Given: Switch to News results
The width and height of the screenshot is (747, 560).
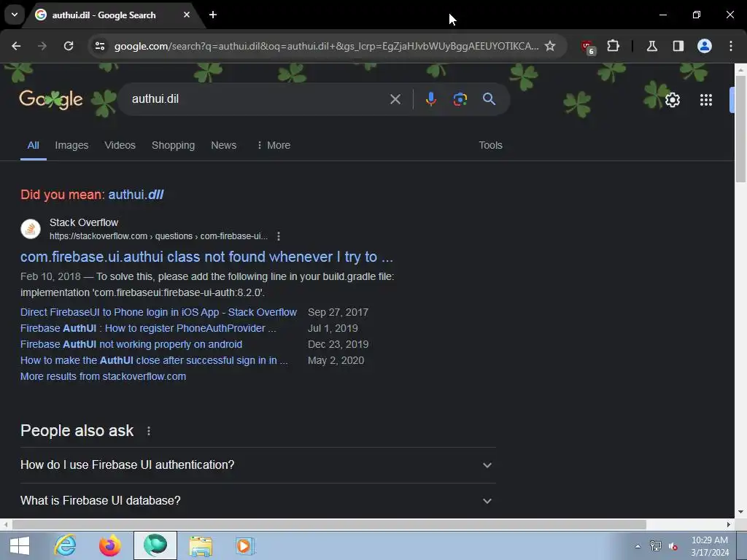Looking at the screenshot, I should [223, 145].
